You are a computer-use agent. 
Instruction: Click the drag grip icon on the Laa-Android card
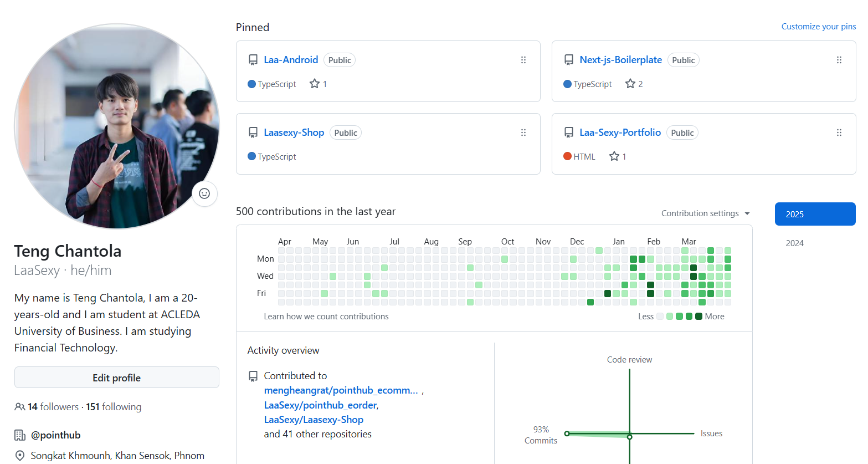(x=523, y=59)
